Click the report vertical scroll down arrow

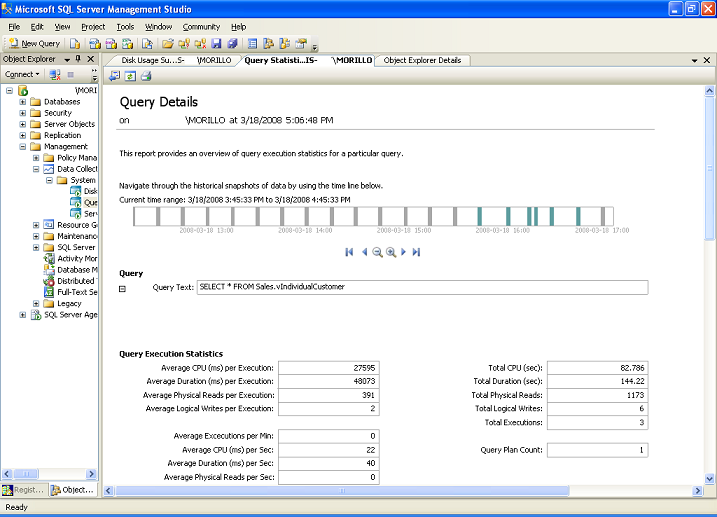tap(709, 479)
